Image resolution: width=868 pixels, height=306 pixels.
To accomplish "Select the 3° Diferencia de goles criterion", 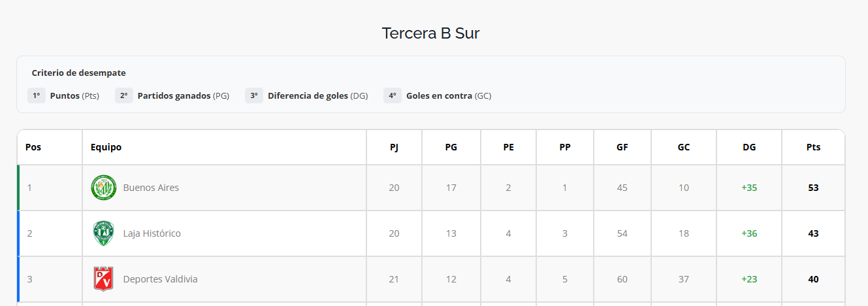I will pyautogui.click(x=306, y=95).
